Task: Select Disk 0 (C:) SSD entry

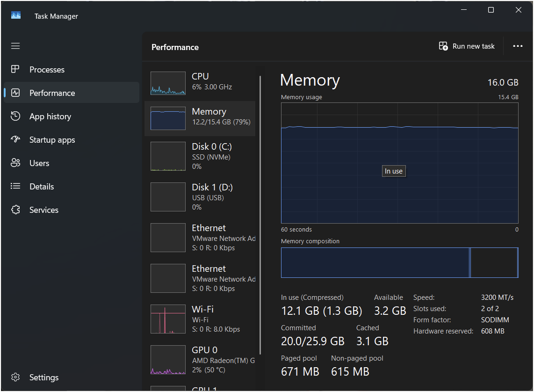Action: (x=200, y=156)
